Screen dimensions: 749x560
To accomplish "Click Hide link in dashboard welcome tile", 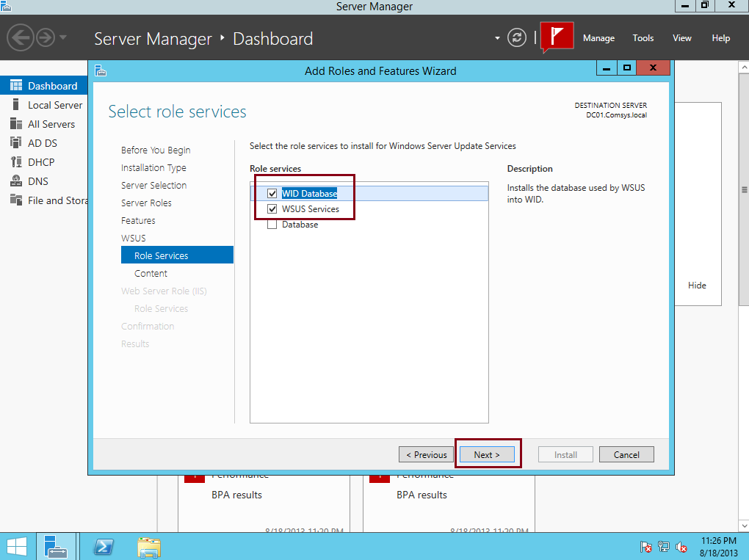I will tap(696, 286).
